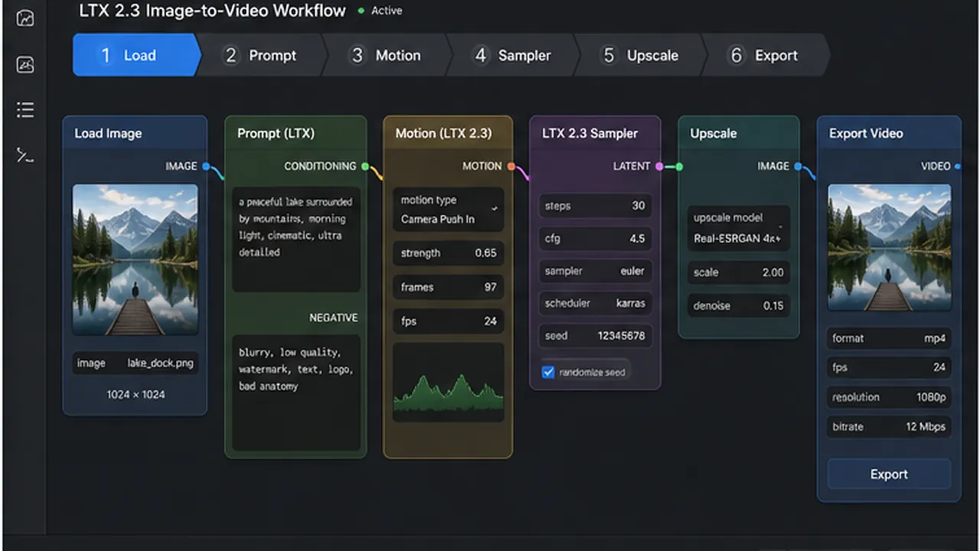Click the strength 0.65 field
The width and height of the screenshot is (980, 551).
pyautogui.click(x=449, y=253)
